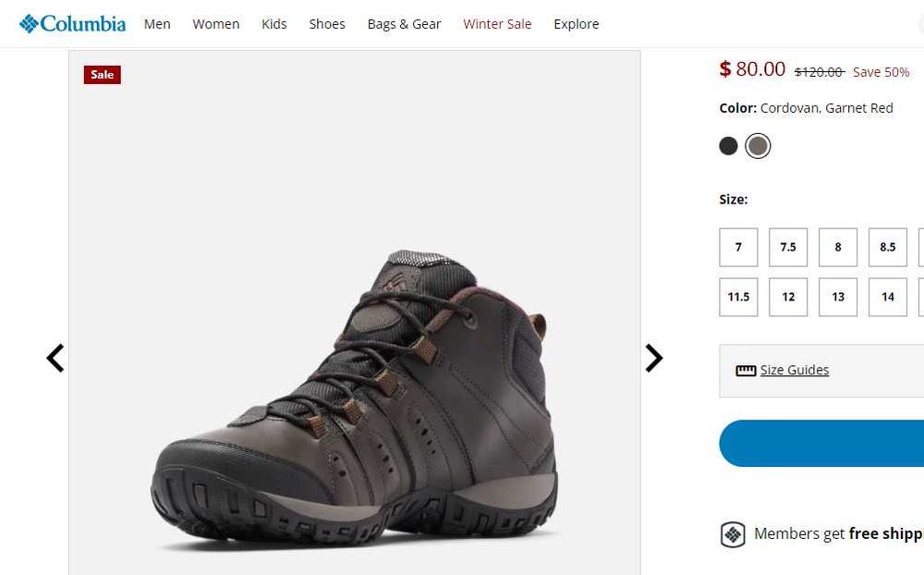Go to Winter Sale
This screenshot has height=575, width=924.
tap(497, 24)
